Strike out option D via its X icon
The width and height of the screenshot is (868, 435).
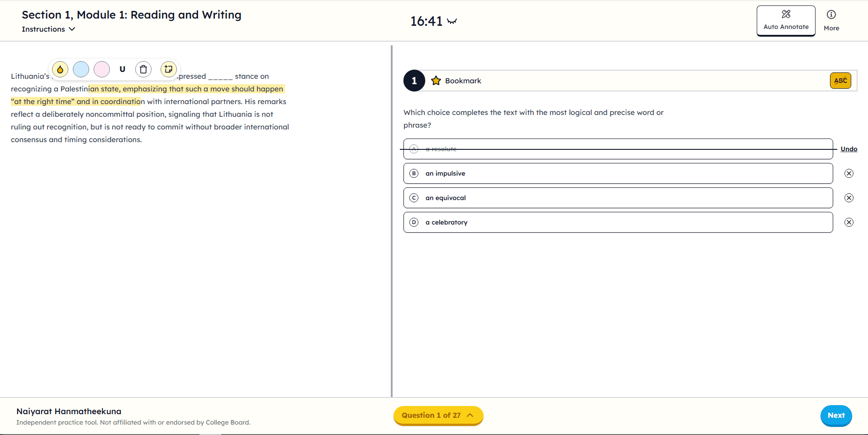pyautogui.click(x=849, y=222)
